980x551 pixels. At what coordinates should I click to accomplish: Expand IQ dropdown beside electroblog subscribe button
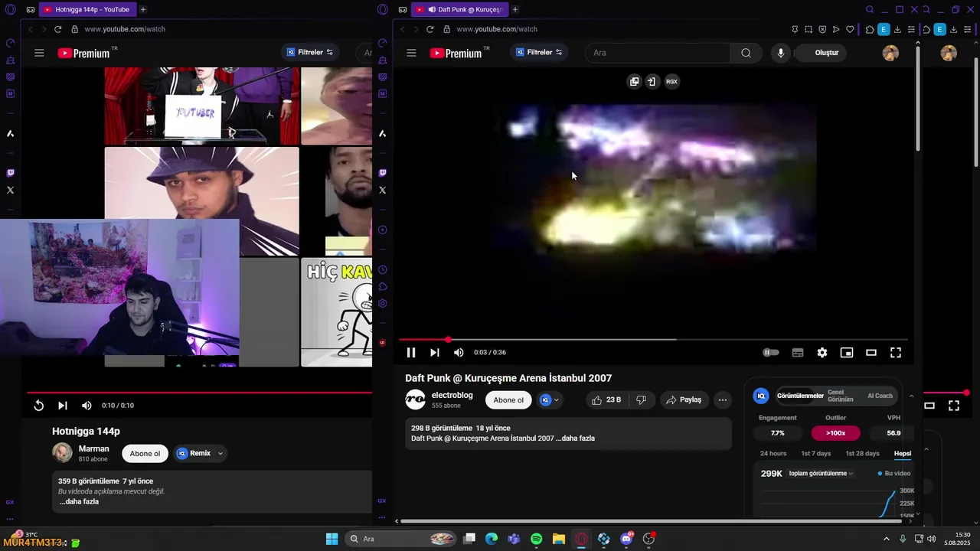point(550,399)
